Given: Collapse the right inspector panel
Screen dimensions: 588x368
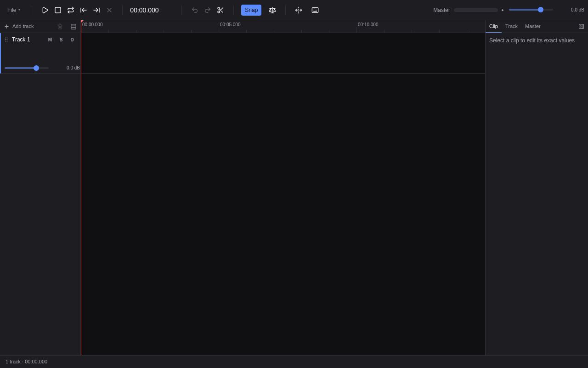Looking at the screenshot, I should point(581,27).
